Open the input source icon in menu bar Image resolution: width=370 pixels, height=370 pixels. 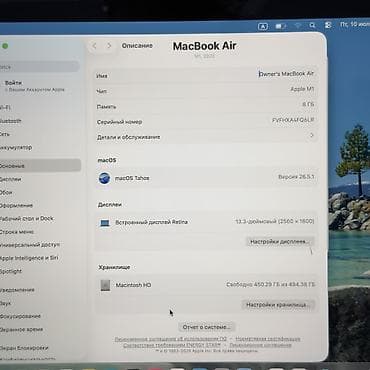(x=263, y=26)
